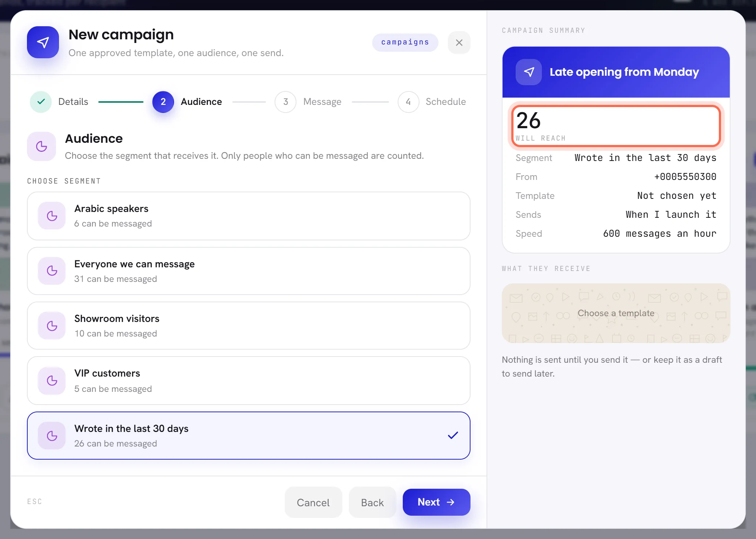Click the From number +0005550300

(x=685, y=177)
